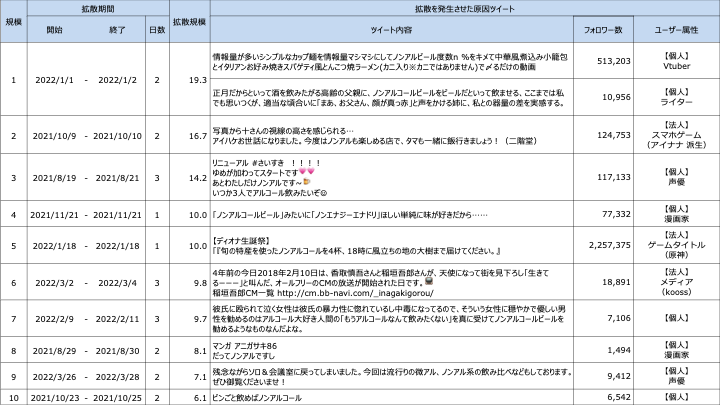Select end date 2021/10/10

point(118,136)
